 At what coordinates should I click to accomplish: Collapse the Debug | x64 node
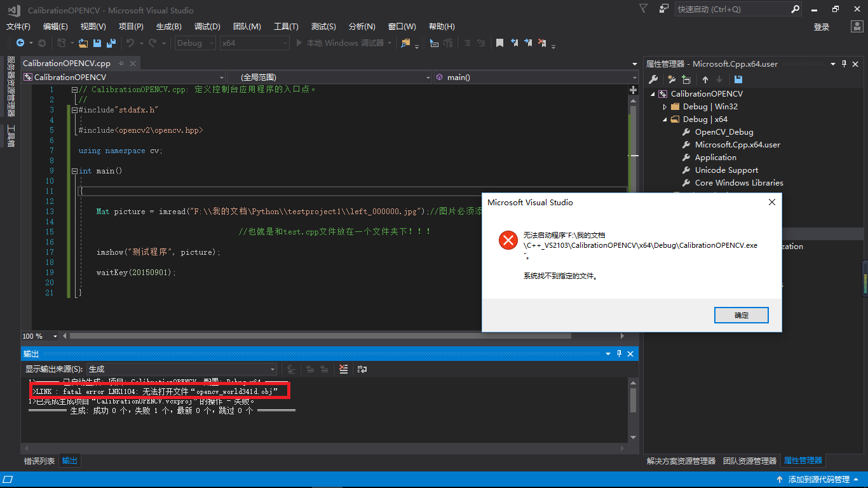tap(665, 119)
